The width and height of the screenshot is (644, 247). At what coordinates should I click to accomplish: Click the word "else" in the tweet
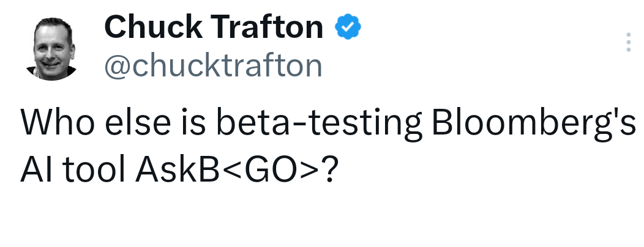tap(138, 123)
